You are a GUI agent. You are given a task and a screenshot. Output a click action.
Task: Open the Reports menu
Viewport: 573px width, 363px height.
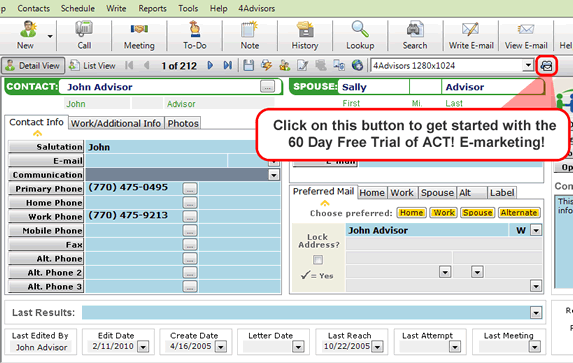[x=152, y=8]
